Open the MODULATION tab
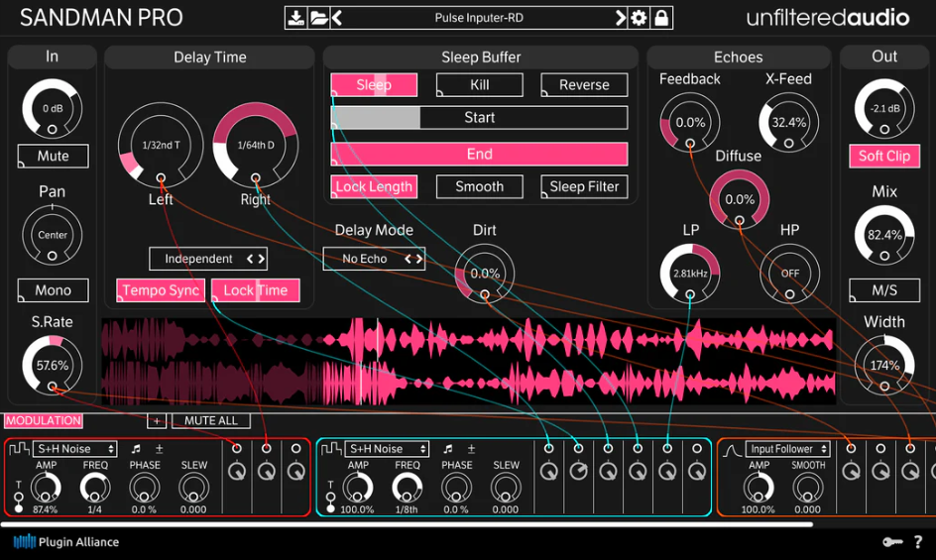 click(44, 420)
